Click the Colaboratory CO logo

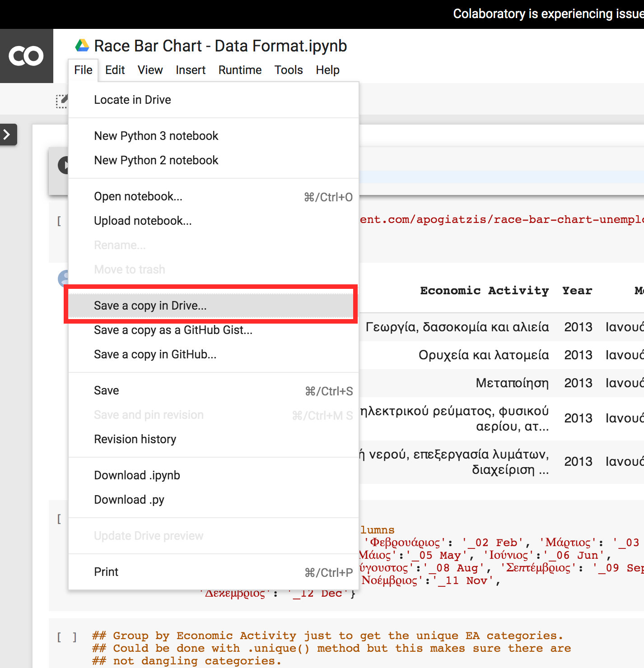point(26,56)
